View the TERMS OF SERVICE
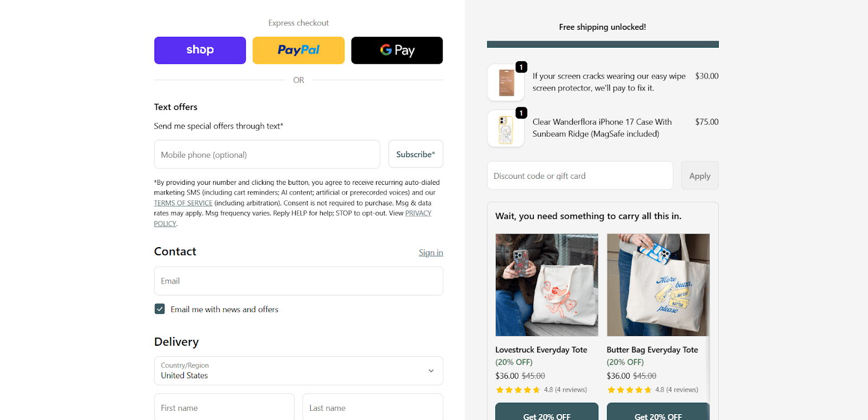 click(x=183, y=202)
